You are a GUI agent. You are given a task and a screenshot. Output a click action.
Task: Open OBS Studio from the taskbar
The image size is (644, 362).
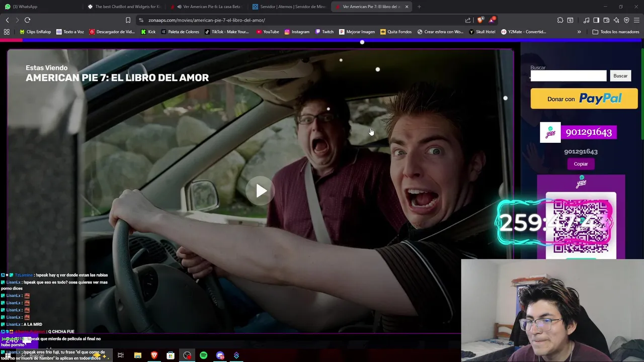pos(187,355)
